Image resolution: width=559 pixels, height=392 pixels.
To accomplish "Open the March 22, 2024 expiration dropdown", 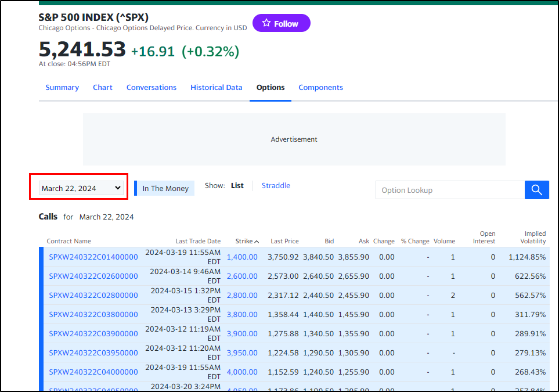I will click(x=81, y=188).
